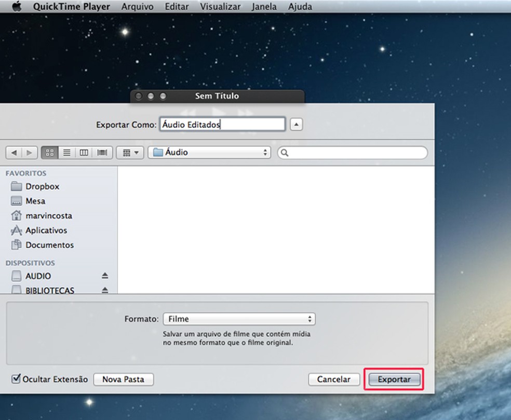Click the Exportar button
This screenshot has height=420, width=511.
pyautogui.click(x=394, y=380)
